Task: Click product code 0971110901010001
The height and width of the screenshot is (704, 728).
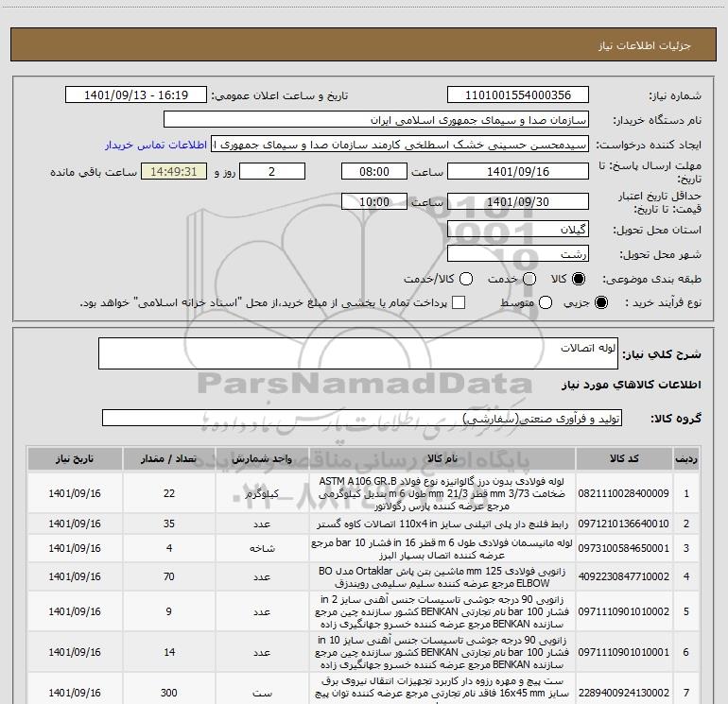Action: (x=624, y=652)
